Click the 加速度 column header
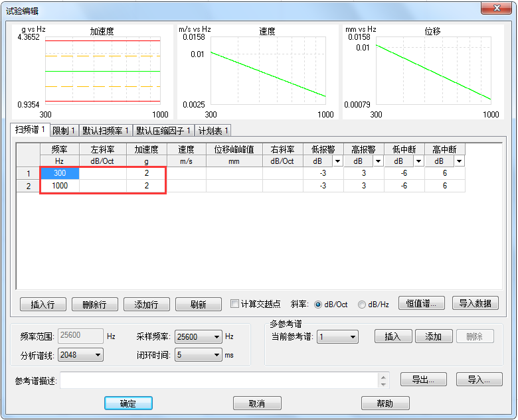518x420 pixels. [x=147, y=149]
